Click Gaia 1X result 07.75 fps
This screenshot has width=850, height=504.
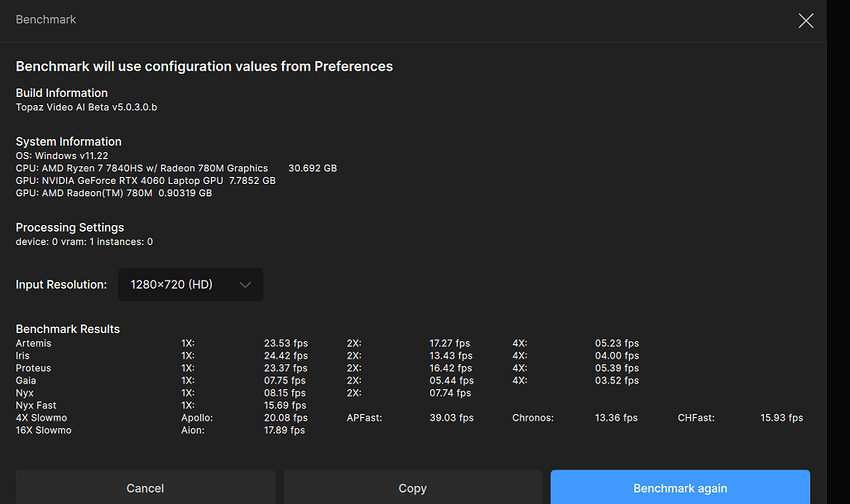tap(285, 380)
